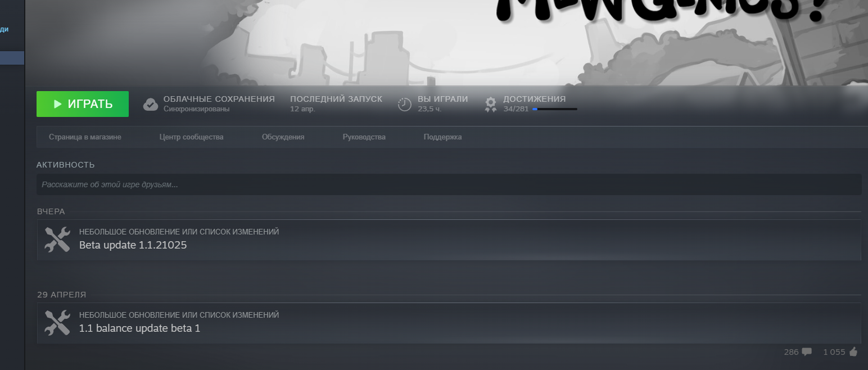
Task: Click the achievements progress bar
Action: [555, 109]
